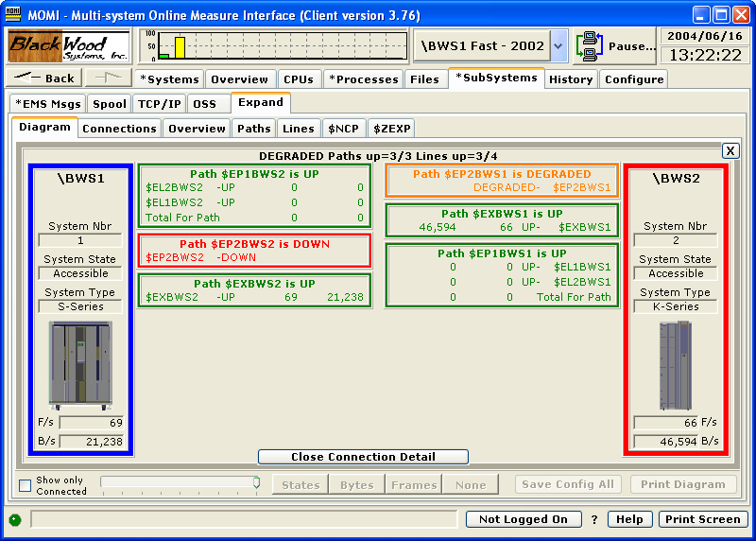Screen dimensions: 756x541
Task: Click Save Config All button
Action: (x=568, y=484)
